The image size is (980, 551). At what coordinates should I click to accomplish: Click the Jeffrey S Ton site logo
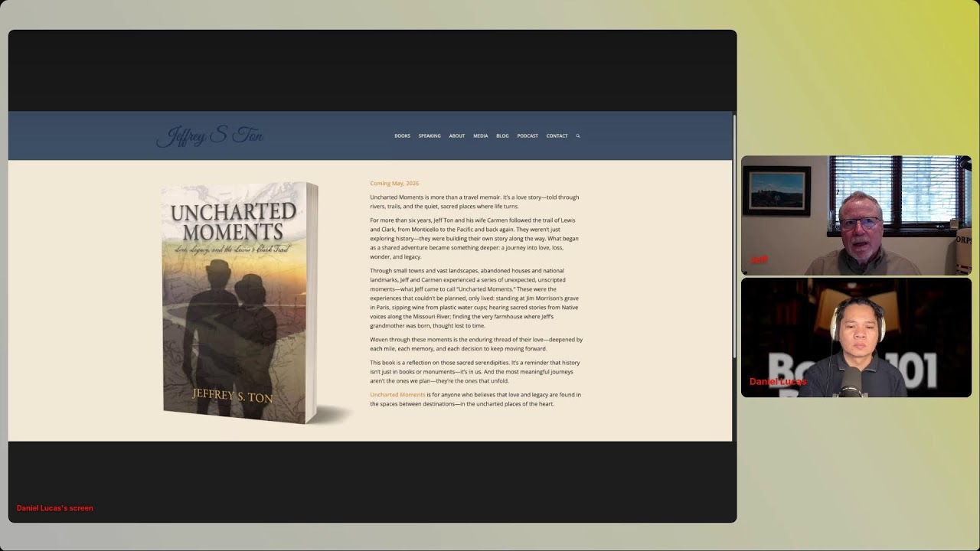click(x=210, y=136)
